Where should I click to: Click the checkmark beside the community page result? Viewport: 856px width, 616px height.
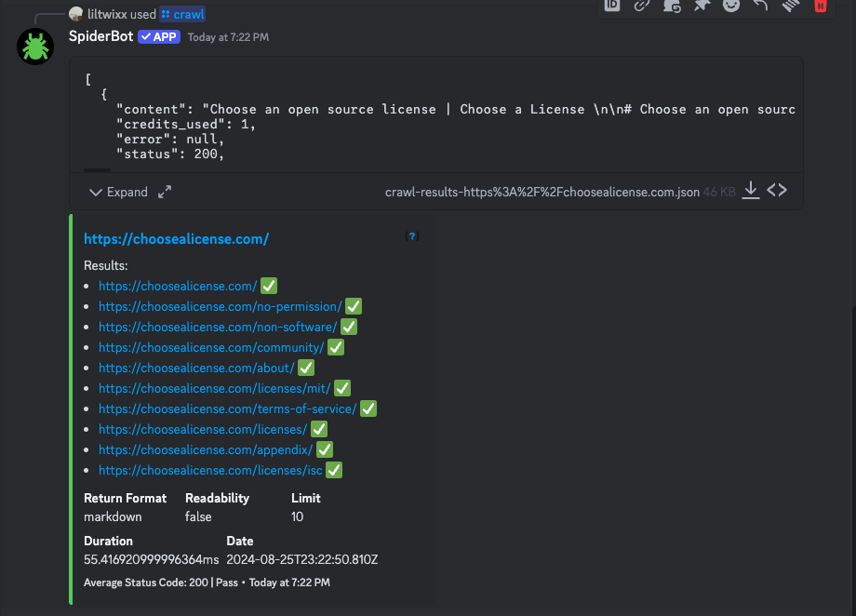coord(335,346)
